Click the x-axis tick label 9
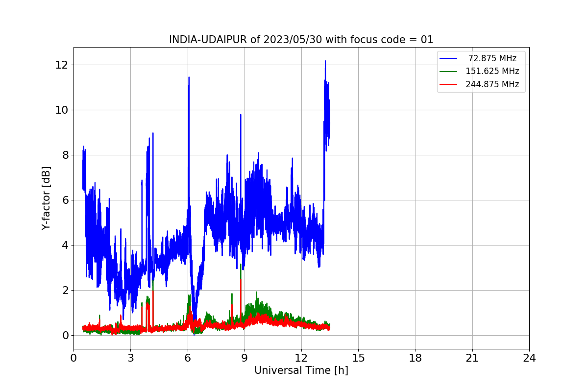Image resolution: width=588 pixels, height=392 pixels. click(x=244, y=358)
